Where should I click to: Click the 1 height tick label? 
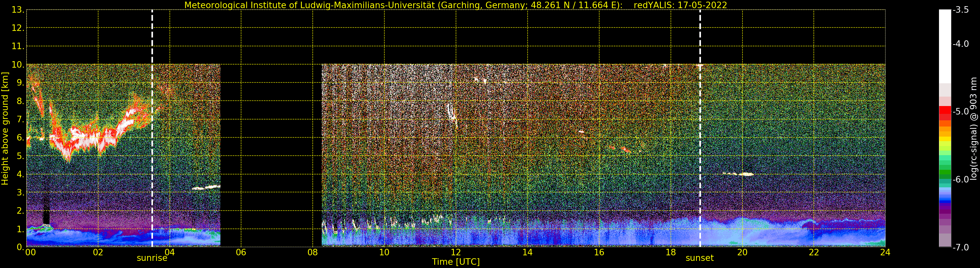pos(20,229)
